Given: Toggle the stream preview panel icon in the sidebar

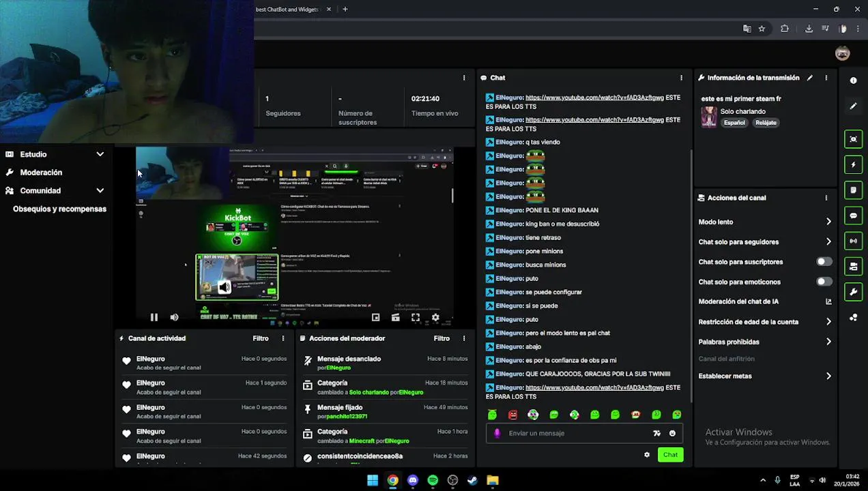Looking at the screenshot, I should pyautogui.click(x=853, y=139).
